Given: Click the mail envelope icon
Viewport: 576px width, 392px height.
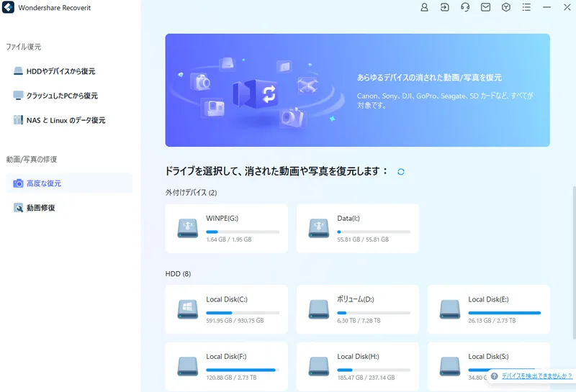Looking at the screenshot, I should coord(485,7).
